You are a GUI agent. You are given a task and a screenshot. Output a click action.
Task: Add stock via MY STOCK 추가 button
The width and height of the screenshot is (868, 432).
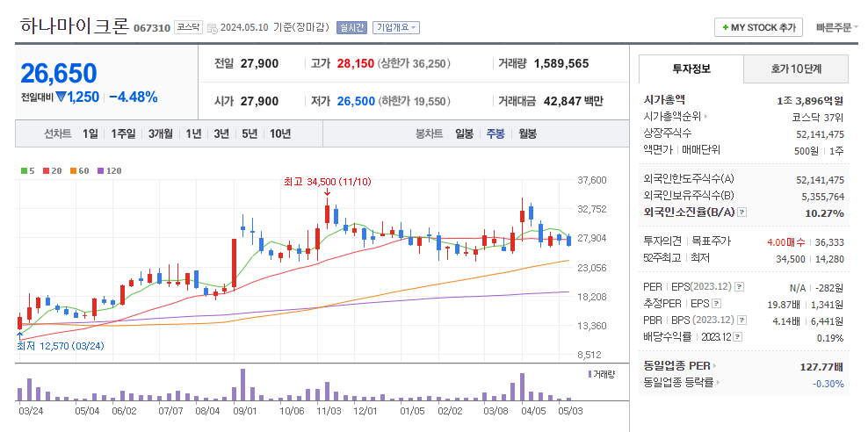[x=758, y=27]
